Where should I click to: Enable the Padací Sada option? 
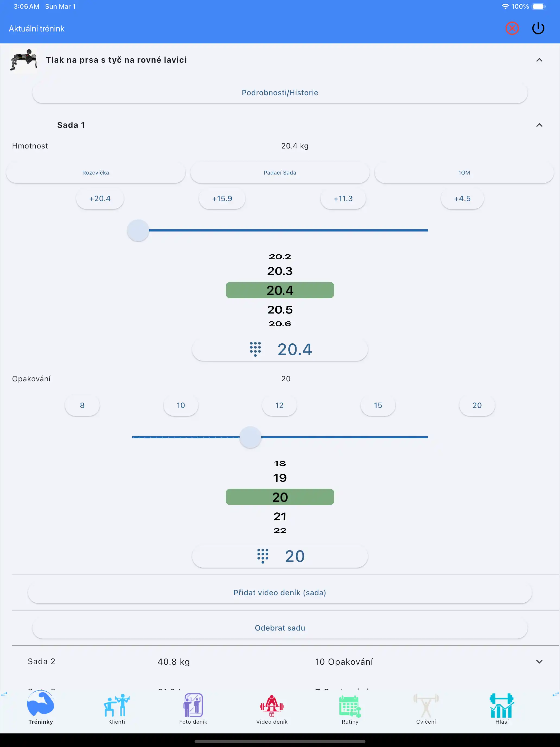point(279,172)
